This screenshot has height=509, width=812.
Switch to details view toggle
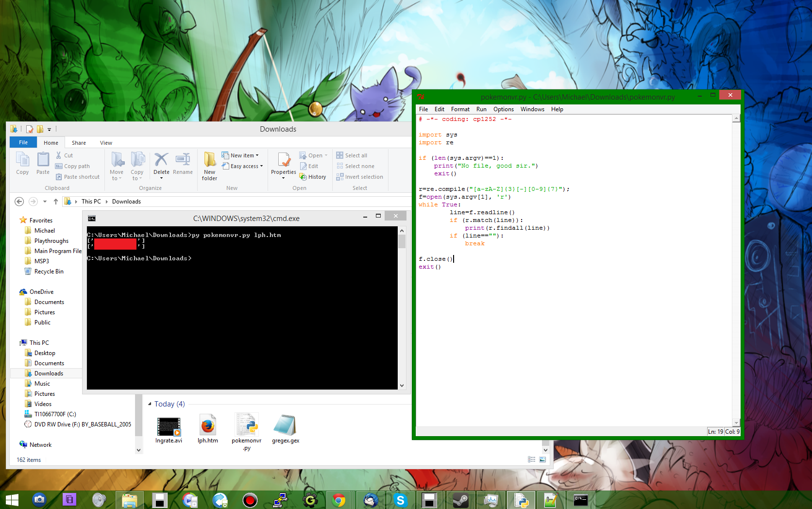click(x=532, y=459)
